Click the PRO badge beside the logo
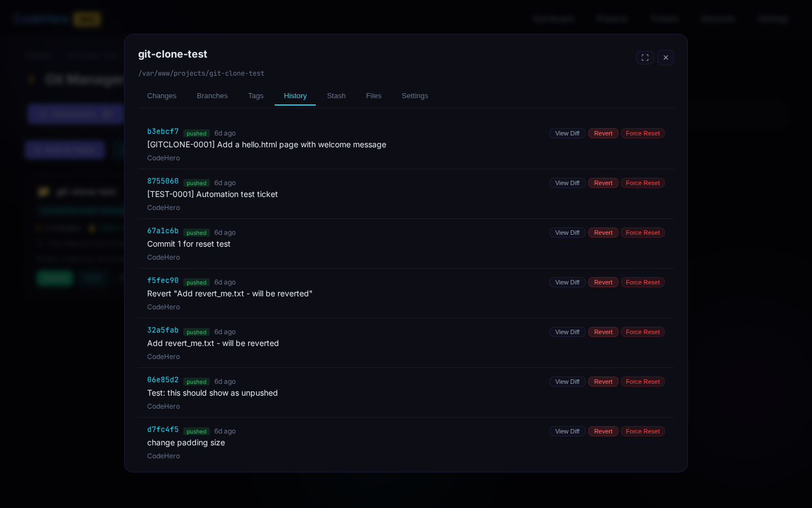The height and width of the screenshot is (508, 812). pos(87,19)
